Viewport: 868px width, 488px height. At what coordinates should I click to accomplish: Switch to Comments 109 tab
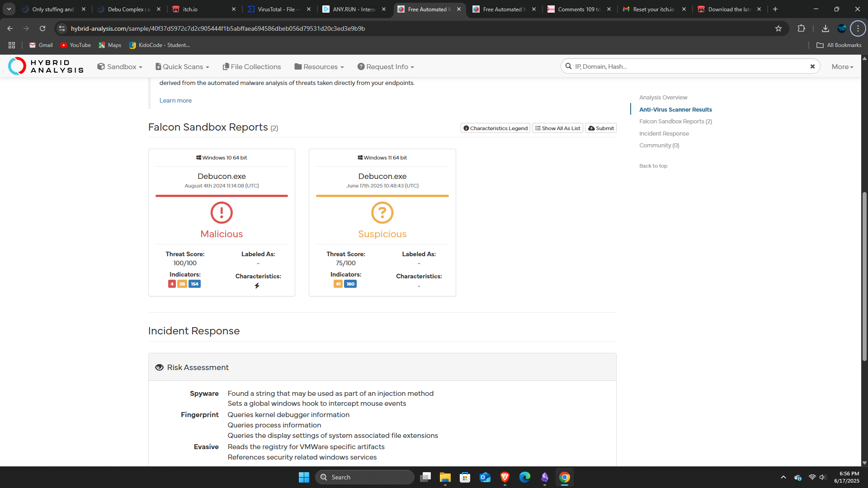[x=579, y=9]
